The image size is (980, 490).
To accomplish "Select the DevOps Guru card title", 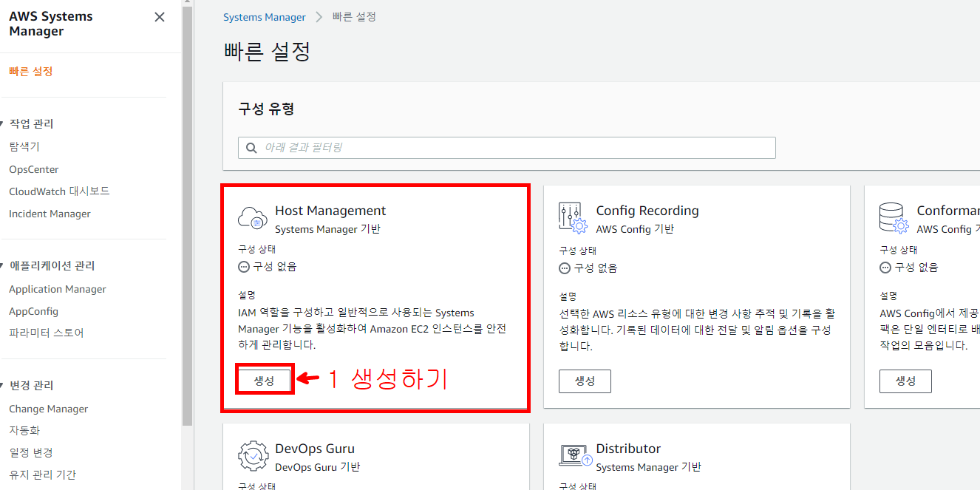I will tap(315, 449).
